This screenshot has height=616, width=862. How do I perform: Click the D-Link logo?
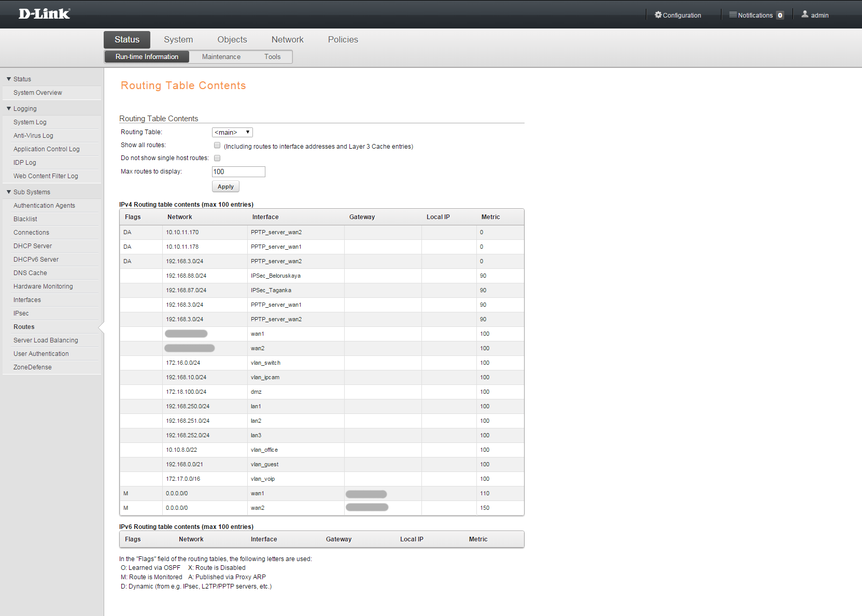click(44, 14)
